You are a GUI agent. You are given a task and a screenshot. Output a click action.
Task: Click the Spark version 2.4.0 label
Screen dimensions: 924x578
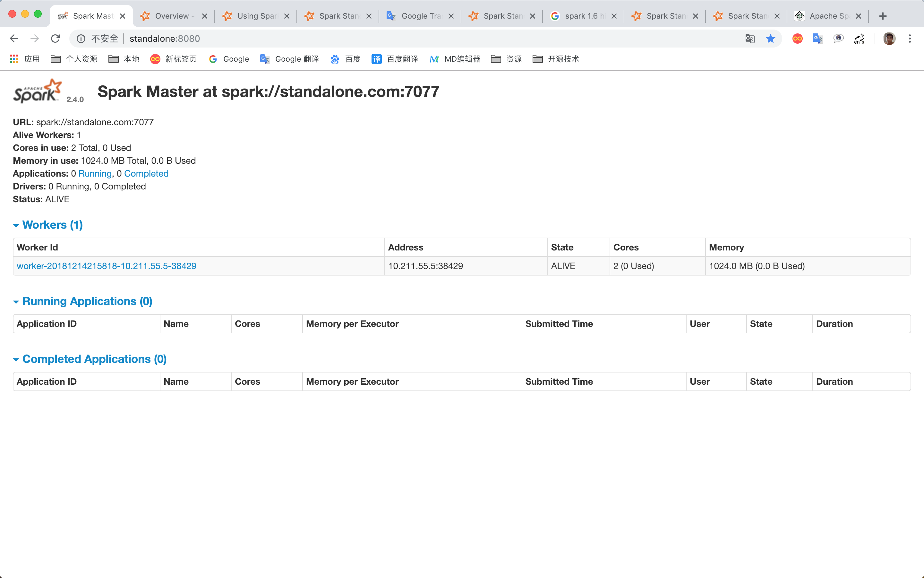(x=75, y=100)
